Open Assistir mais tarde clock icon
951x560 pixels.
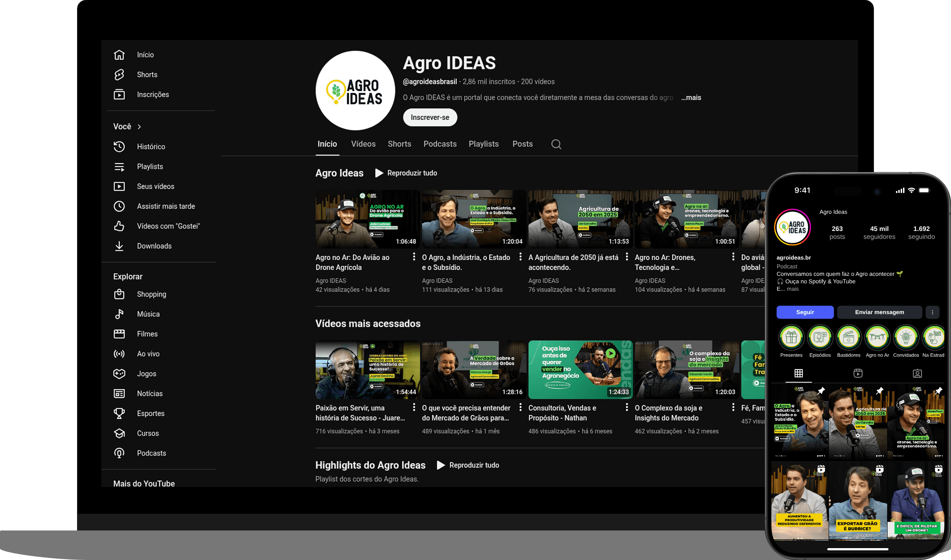tap(119, 206)
